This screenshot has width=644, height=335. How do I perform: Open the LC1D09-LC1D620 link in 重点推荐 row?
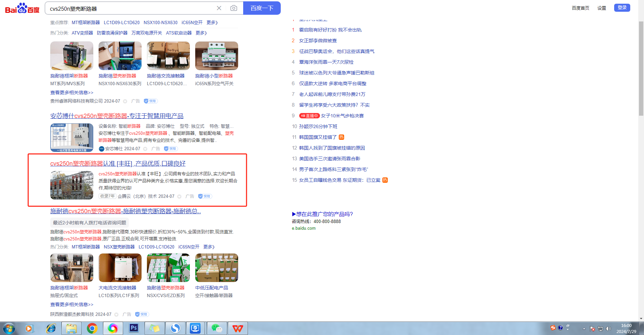click(122, 22)
